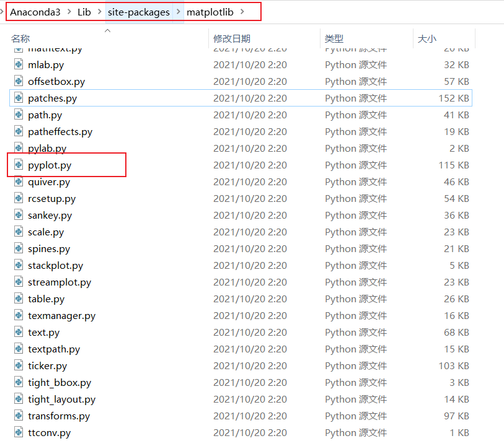
Task: Click the texmanager.py file icon
Action: coord(19,315)
